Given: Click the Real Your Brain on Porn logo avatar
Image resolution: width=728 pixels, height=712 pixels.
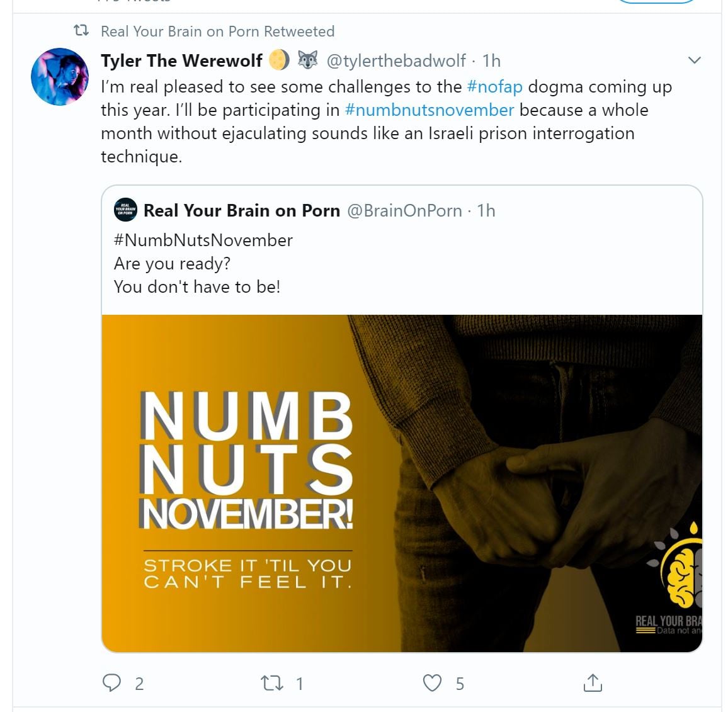Looking at the screenshot, I should pos(125,210).
